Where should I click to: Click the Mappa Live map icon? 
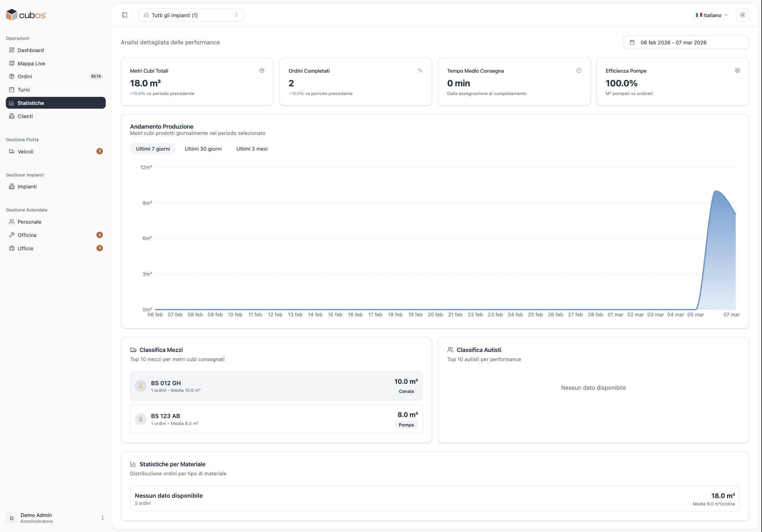[12, 63]
